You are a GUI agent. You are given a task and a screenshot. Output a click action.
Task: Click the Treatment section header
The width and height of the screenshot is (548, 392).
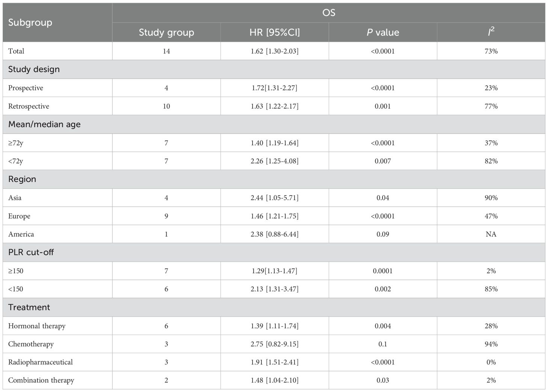[x=29, y=308]
